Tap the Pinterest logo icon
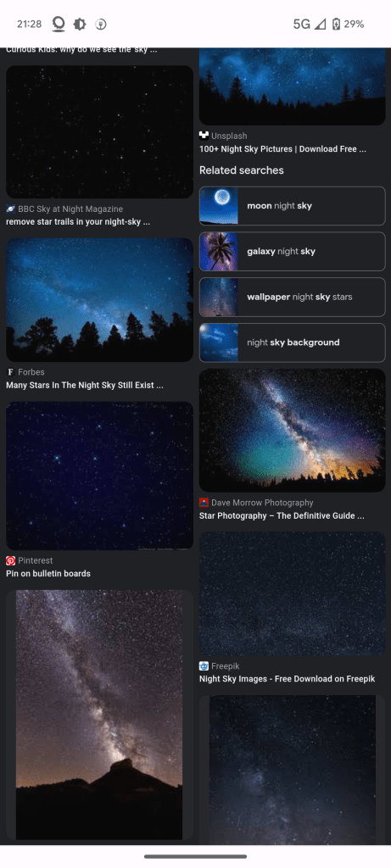The height and width of the screenshot is (868, 391). [10, 560]
